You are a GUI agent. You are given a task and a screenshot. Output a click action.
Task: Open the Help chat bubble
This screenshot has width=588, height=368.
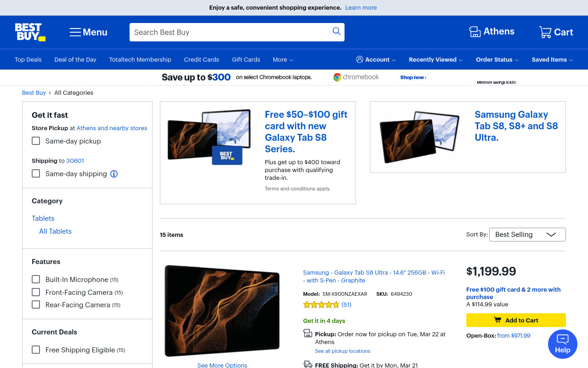(563, 344)
